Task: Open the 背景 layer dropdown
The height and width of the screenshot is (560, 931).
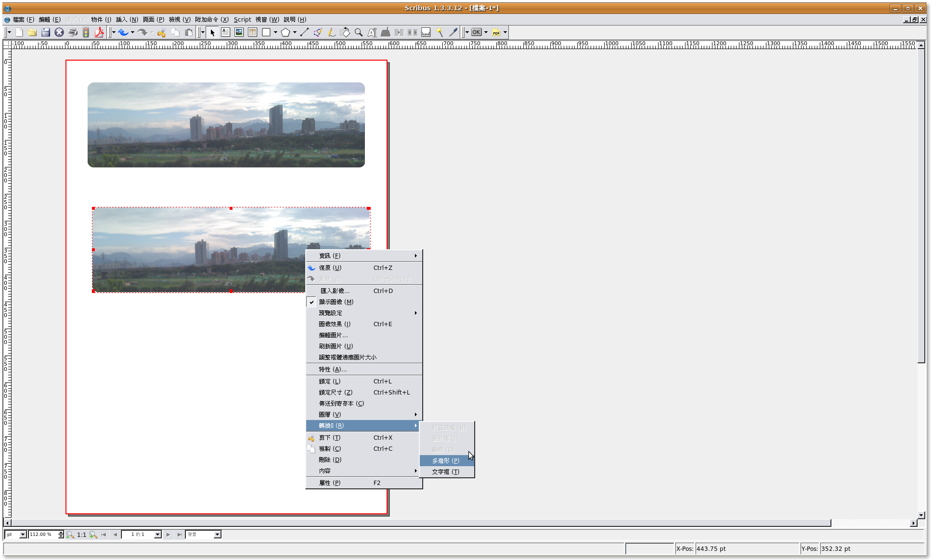Action: (x=217, y=535)
